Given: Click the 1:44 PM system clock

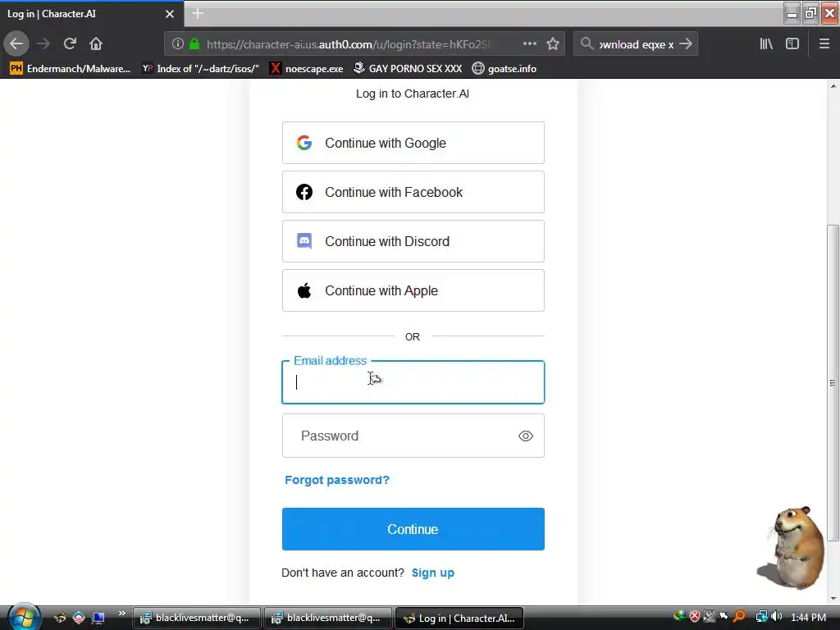Looking at the screenshot, I should [x=808, y=617].
